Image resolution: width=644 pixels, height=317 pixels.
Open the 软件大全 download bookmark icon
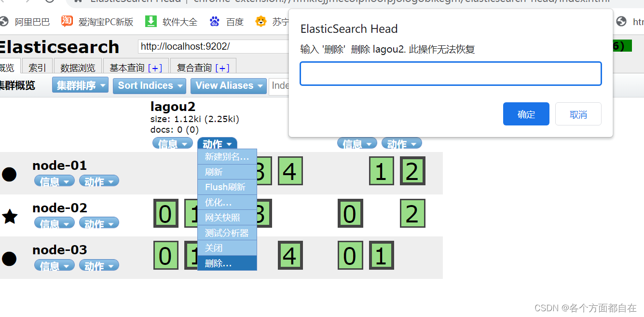click(x=151, y=21)
